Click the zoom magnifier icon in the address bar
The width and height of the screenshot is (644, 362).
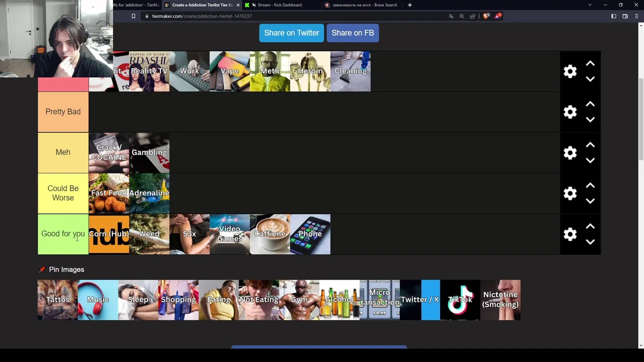coord(461,16)
